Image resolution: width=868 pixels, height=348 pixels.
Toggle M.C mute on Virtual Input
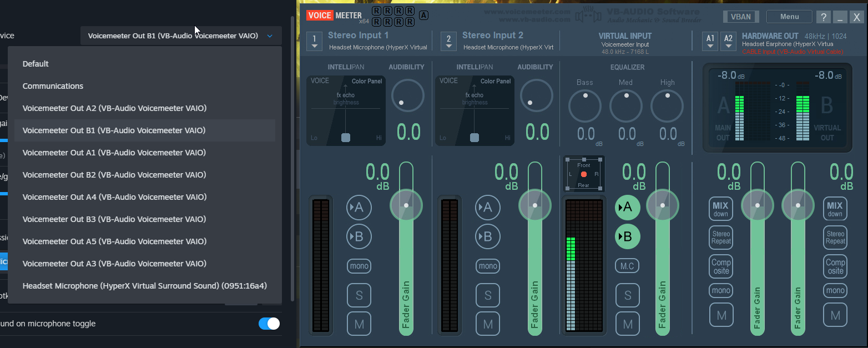coord(627,266)
